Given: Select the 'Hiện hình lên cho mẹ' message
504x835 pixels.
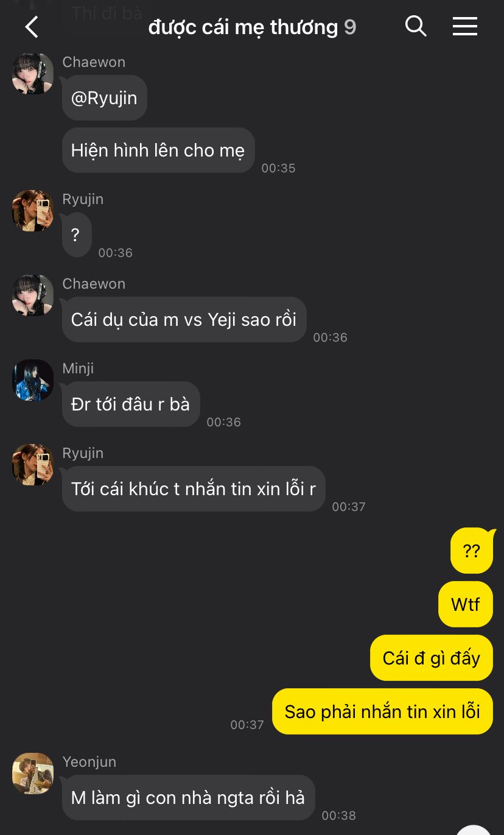Looking at the screenshot, I should click(158, 150).
